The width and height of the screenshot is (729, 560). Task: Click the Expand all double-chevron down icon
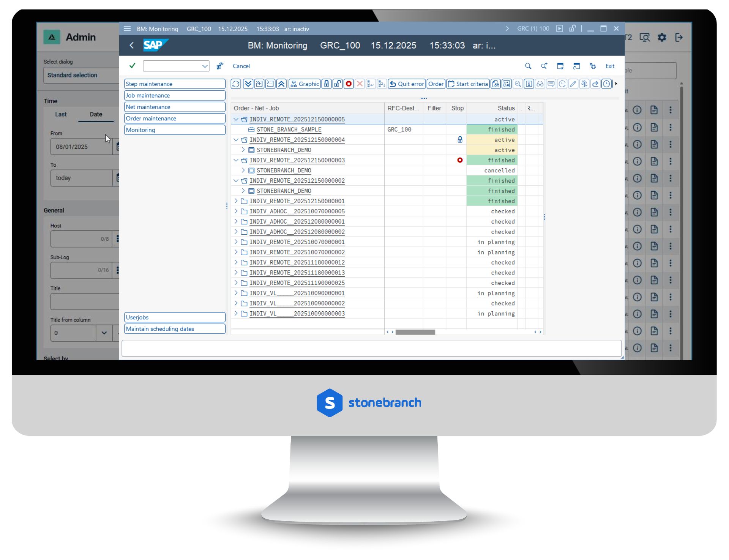click(248, 84)
